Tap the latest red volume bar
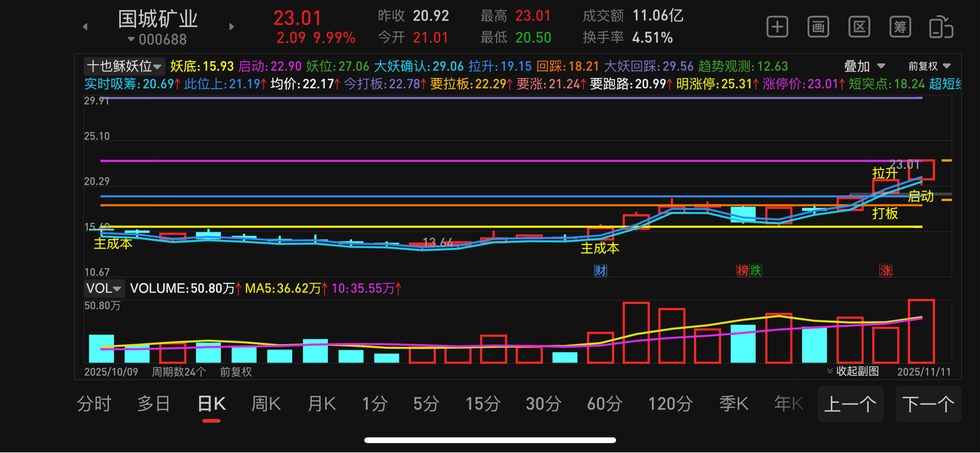 point(921,331)
